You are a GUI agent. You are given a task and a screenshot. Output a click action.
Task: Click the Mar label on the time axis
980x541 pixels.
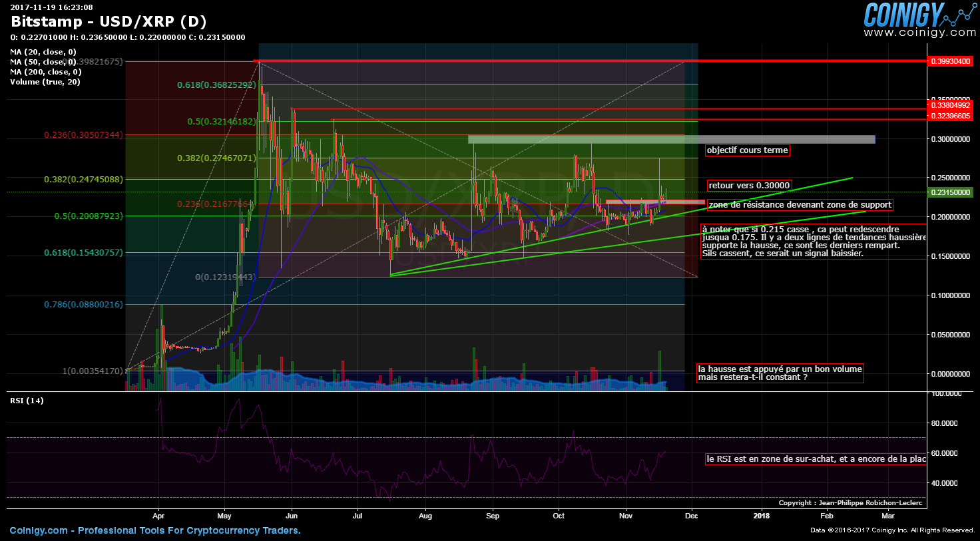click(888, 516)
